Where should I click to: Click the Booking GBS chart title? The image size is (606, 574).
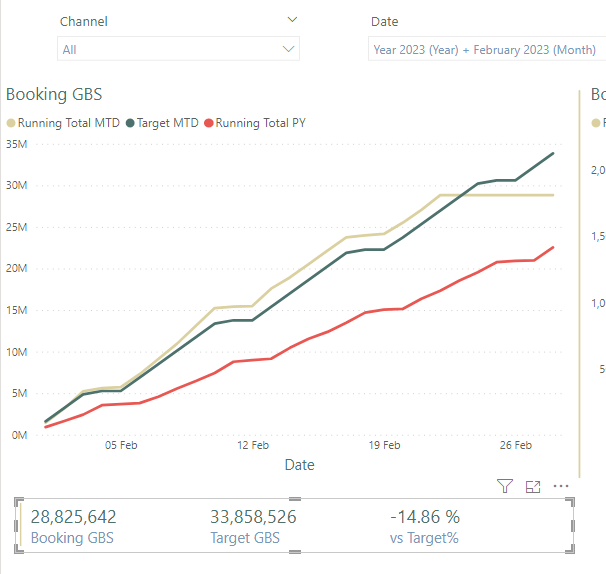tap(54, 94)
